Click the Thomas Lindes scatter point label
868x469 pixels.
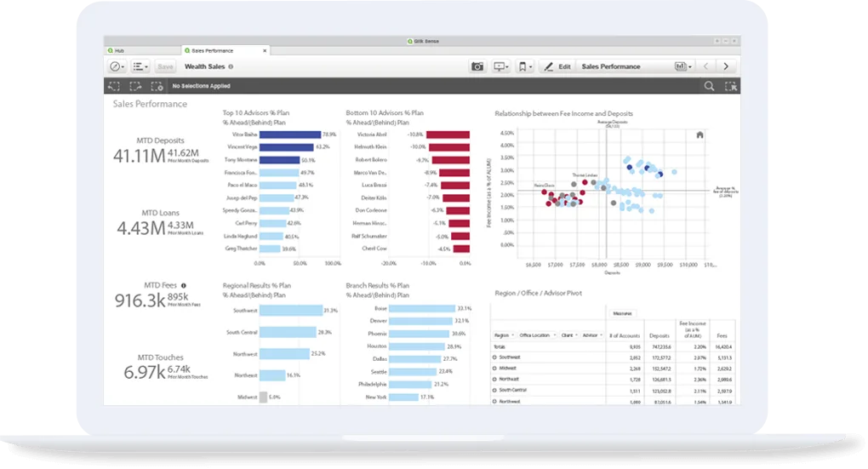coord(585,175)
